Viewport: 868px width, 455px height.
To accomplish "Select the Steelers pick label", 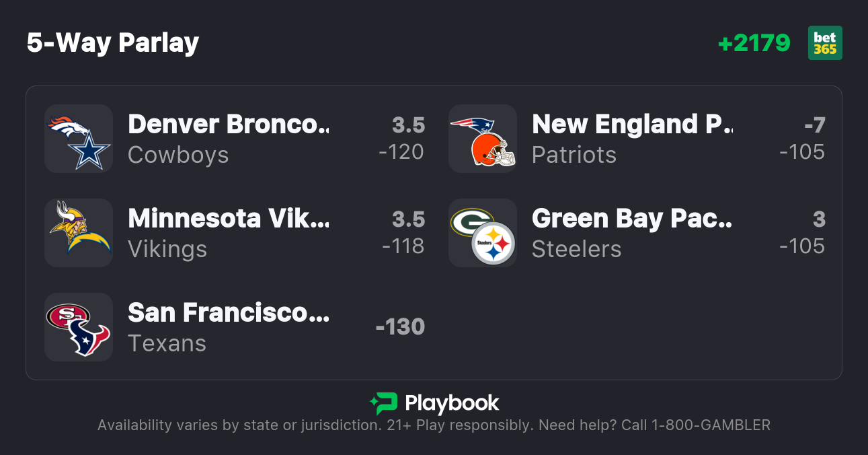I will pos(576,249).
